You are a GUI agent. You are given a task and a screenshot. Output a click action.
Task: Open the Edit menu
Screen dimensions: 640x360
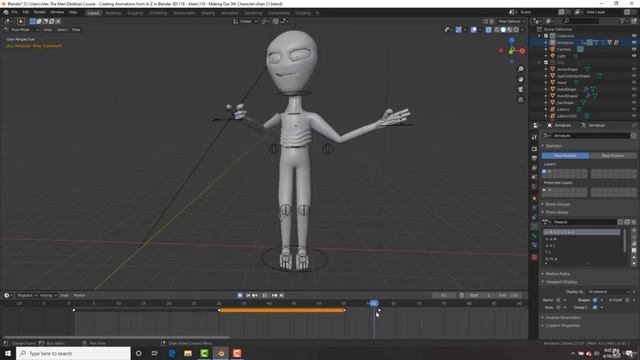click(26, 13)
